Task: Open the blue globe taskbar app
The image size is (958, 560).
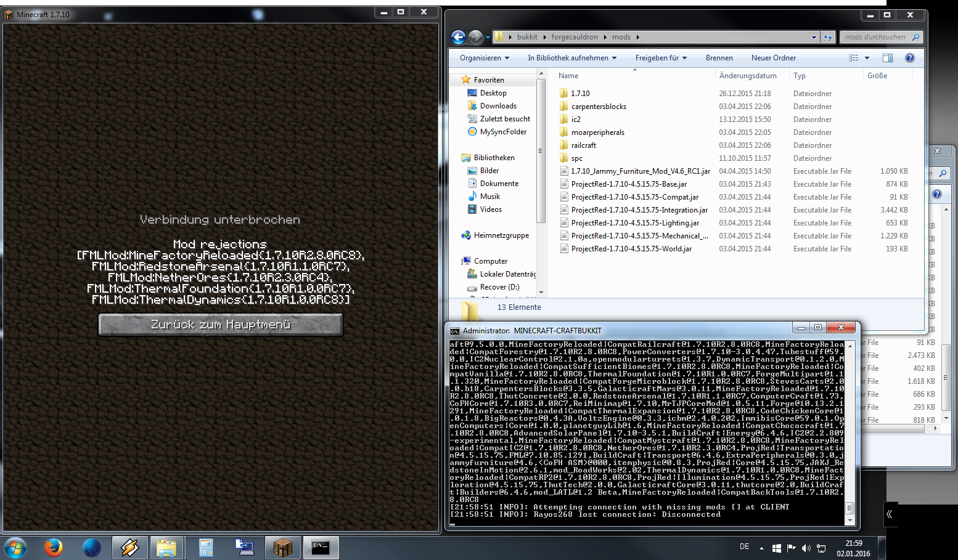Action: click(92, 547)
